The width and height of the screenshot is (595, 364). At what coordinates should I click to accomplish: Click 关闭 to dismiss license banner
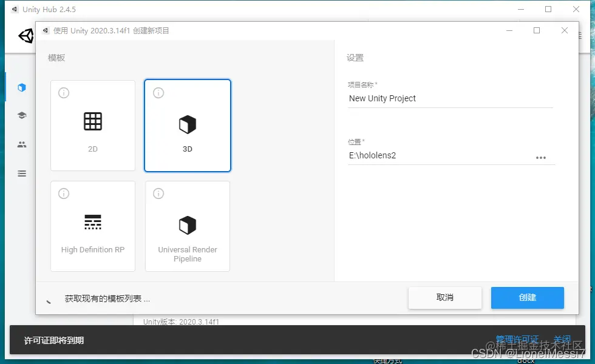click(x=562, y=339)
